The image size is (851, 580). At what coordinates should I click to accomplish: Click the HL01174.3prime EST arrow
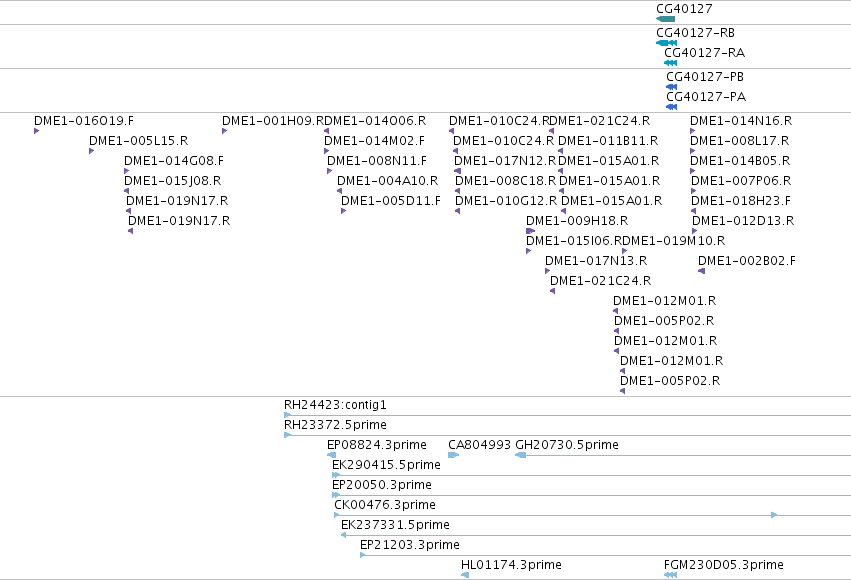[x=465, y=575]
